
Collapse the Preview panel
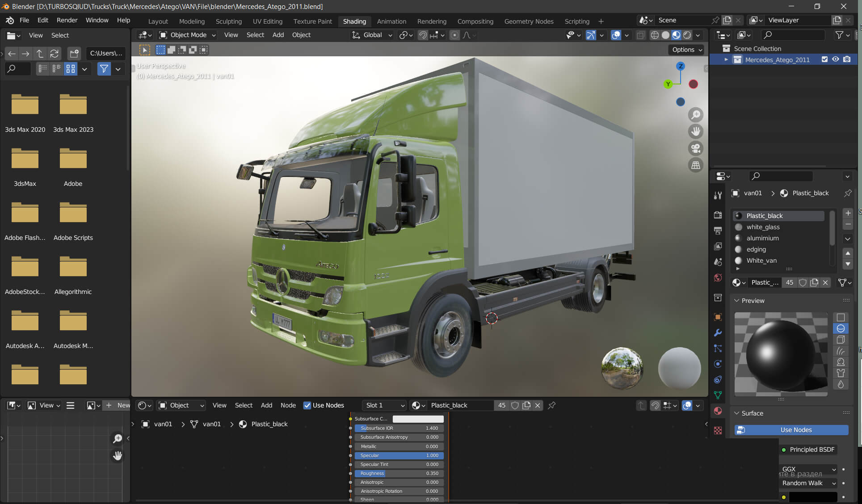pos(737,301)
